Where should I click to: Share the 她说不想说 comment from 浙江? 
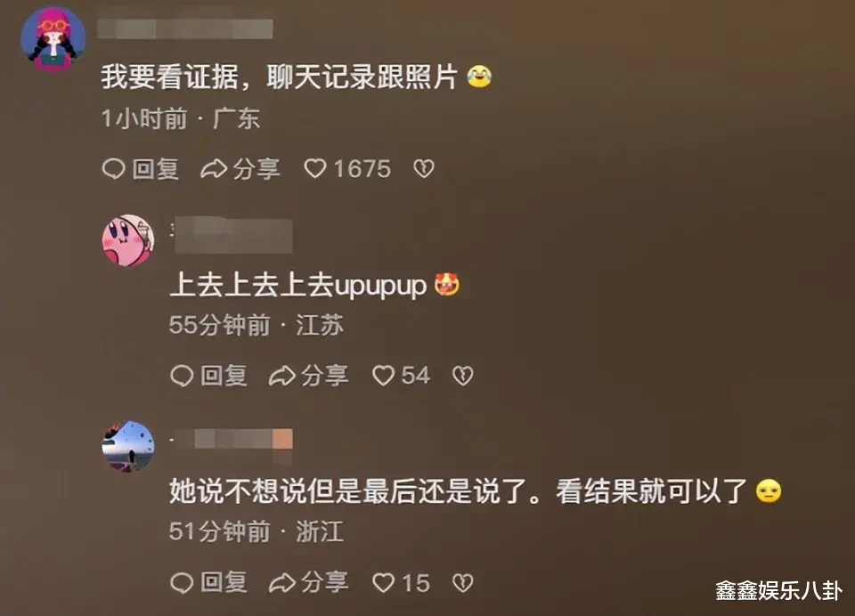point(308,583)
